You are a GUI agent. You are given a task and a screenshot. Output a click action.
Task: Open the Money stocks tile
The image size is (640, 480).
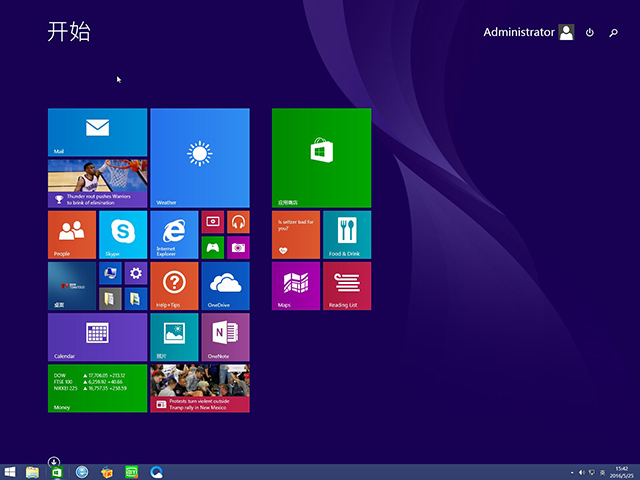pos(98,389)
